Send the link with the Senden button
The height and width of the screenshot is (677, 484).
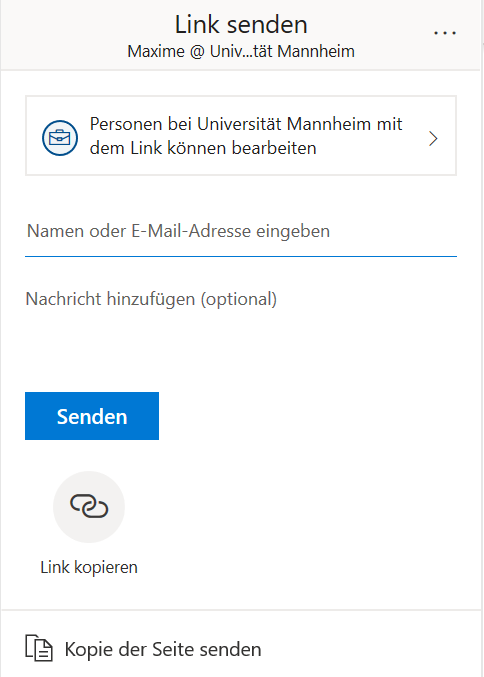(x=92, y=416)
